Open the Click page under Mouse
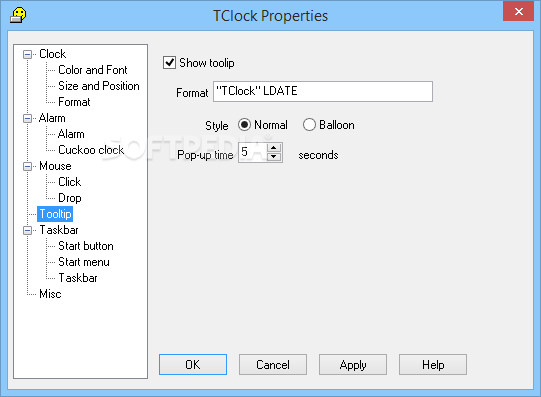Screen dimensions: 541x397 70,182
